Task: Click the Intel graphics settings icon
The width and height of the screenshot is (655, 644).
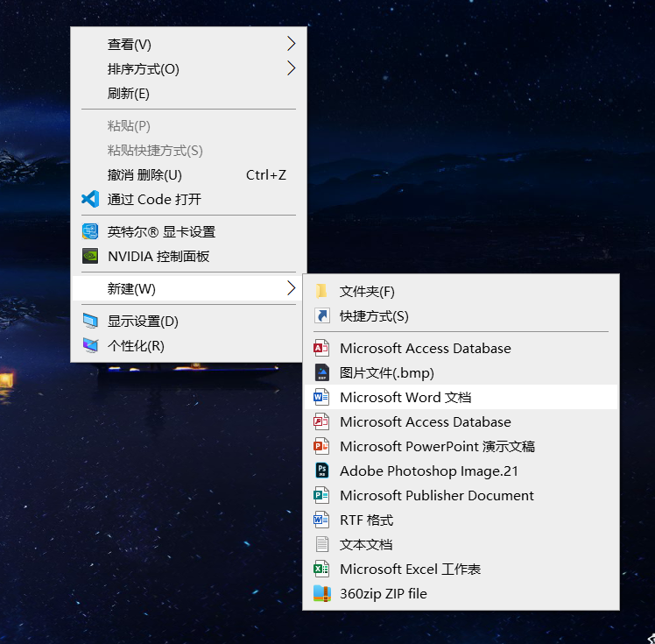Action: 90,231
